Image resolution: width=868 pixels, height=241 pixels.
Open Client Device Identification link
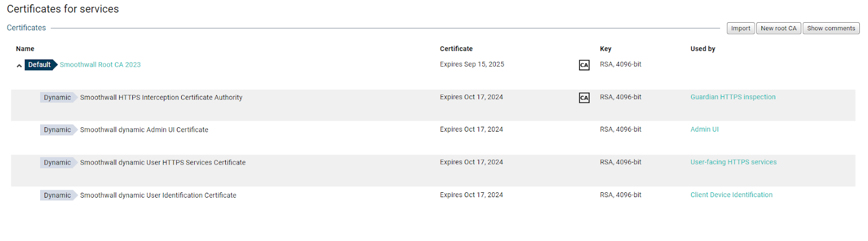[731, 195]
